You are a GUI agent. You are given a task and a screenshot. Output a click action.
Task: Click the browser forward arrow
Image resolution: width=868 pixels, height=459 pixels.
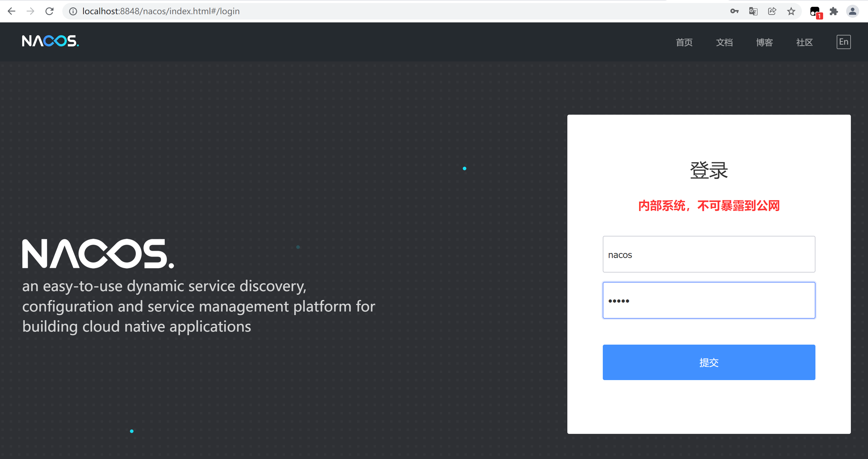click(30, 11)
